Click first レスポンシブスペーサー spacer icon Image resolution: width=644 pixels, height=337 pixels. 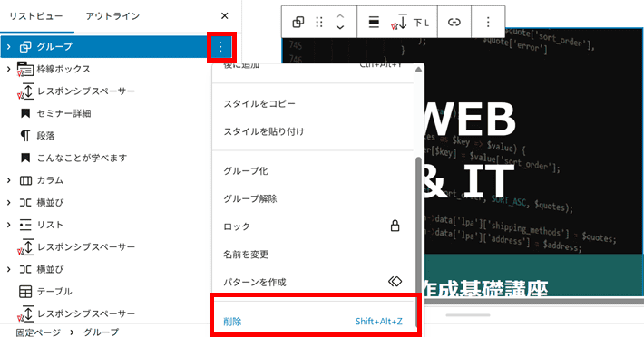point(25,91)
